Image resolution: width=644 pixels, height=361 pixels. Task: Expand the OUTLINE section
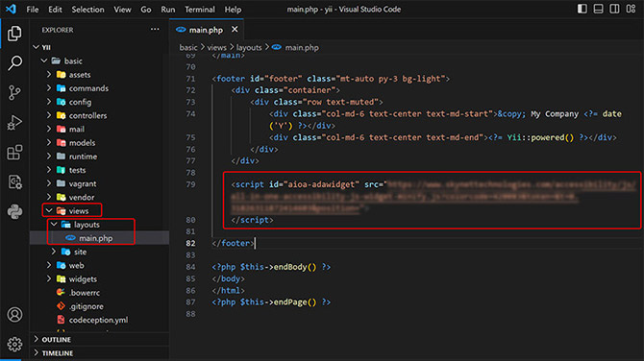(x=57, y=340)
